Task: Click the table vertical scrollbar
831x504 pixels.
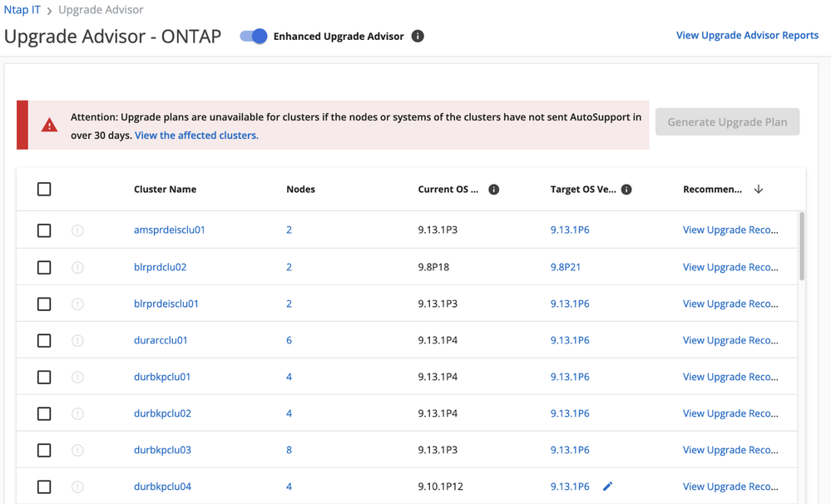Action: [x=802, y=246]
